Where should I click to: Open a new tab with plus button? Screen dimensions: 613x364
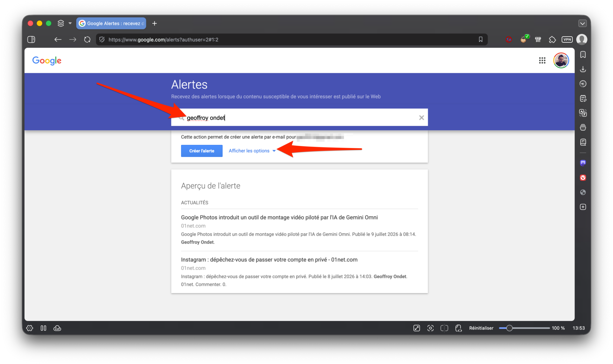point(155,23)
